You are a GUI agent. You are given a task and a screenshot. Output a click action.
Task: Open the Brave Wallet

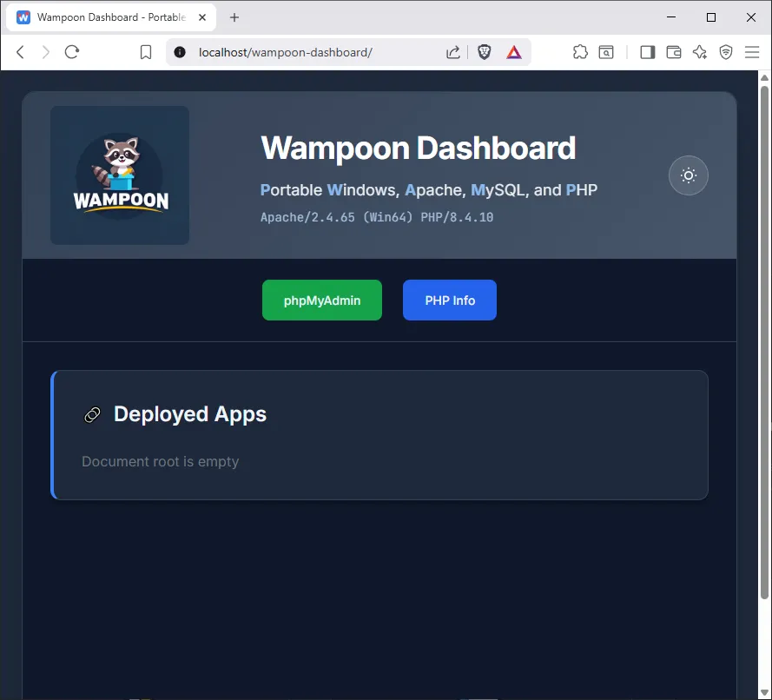(674, 52)
